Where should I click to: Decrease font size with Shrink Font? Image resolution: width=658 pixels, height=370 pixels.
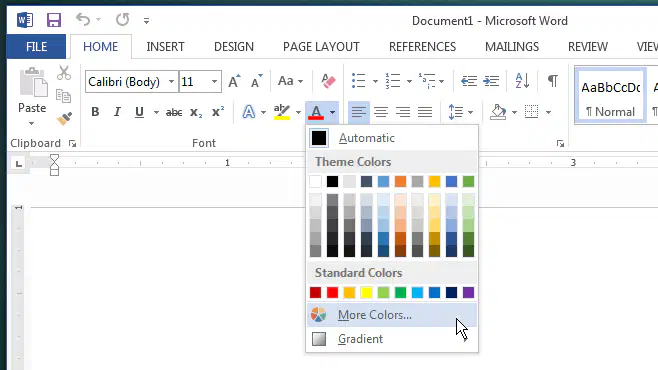256,81
